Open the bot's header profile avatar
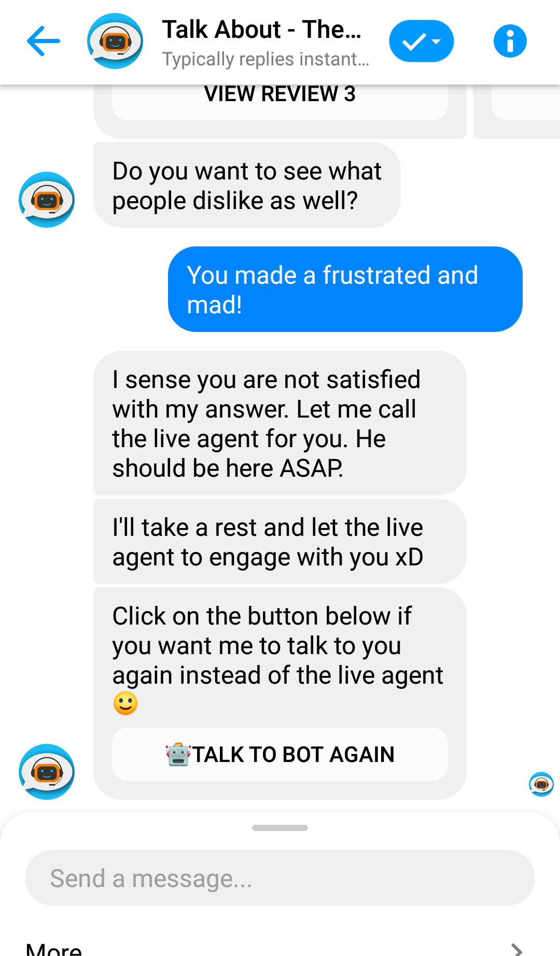 point(115,41)
